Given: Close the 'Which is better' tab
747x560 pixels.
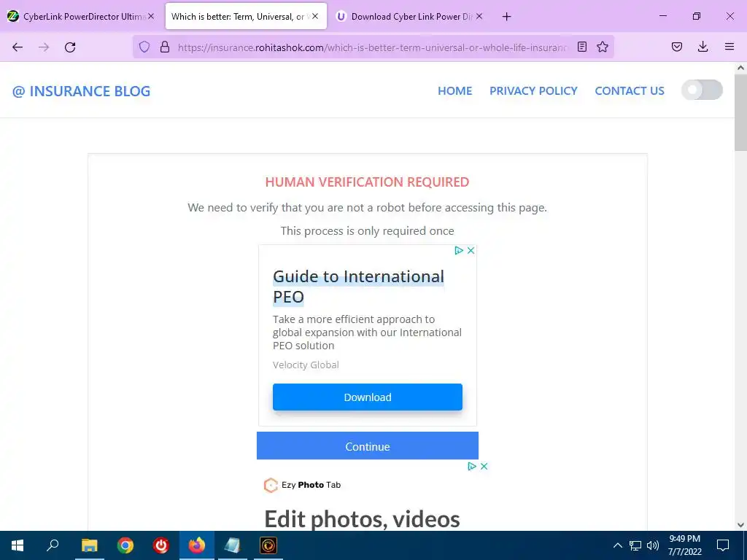Looking at the screenshot, I should 315,16.
